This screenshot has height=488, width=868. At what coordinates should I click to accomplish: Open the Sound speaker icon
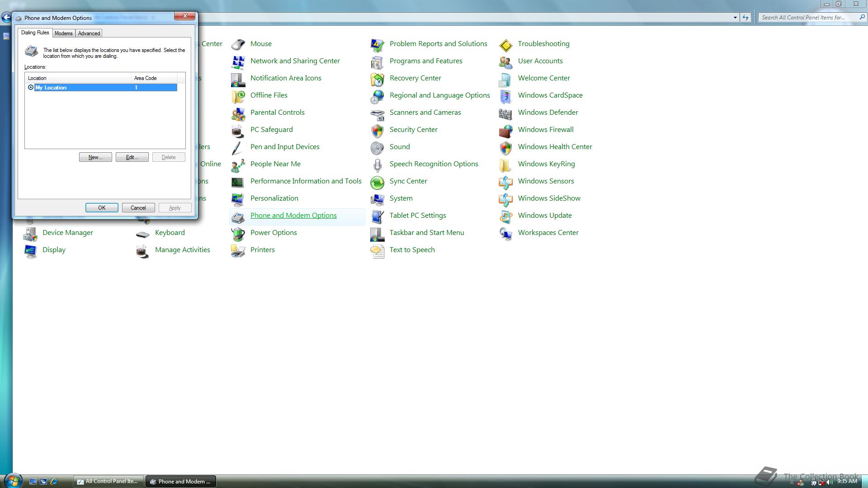[x=377, y=147]
